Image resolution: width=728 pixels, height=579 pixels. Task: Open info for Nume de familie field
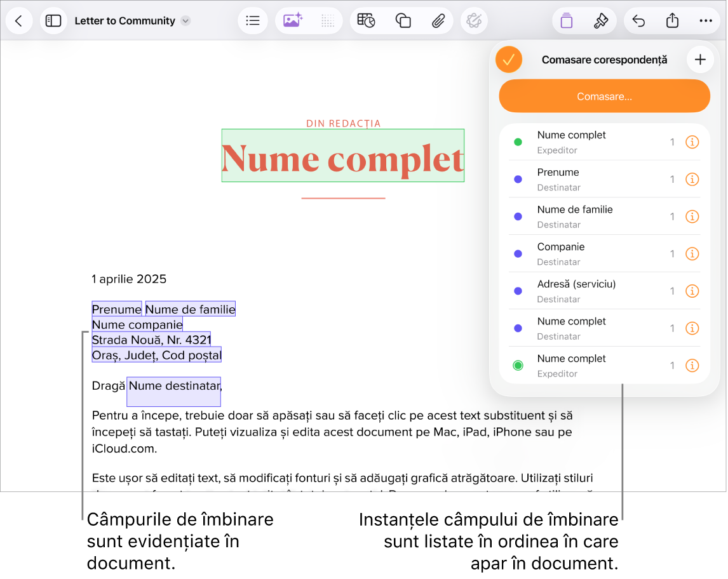point(692,216)
